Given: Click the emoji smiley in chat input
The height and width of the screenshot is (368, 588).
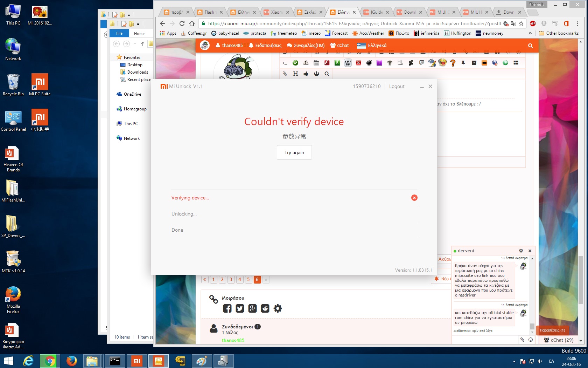Looking at the screenshot, I should tap(531, 340).
